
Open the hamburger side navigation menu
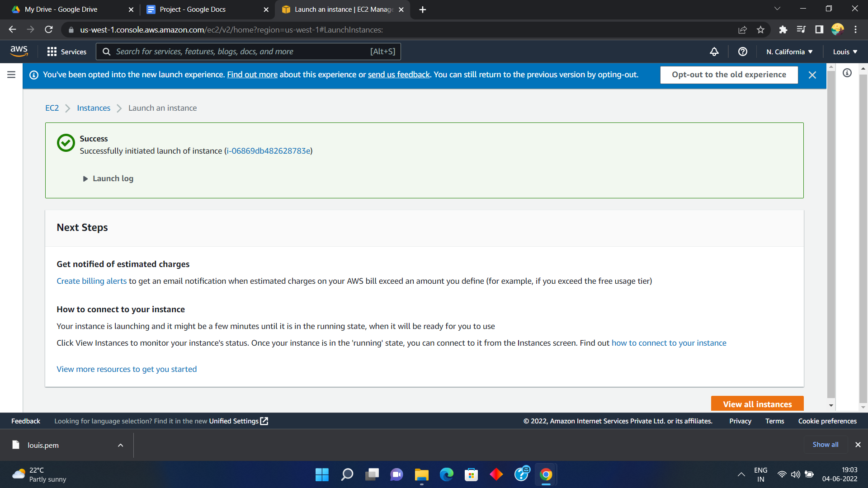(x=11, y=75)
